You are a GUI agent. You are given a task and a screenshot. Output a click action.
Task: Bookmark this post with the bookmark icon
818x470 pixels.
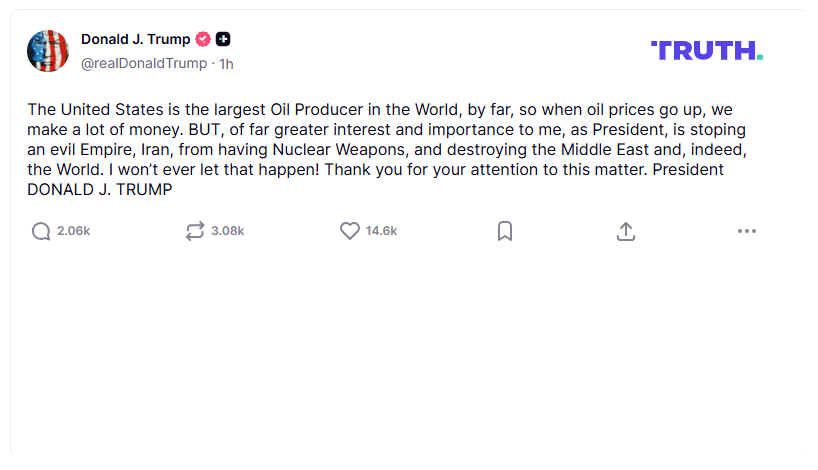click(505, 231)
